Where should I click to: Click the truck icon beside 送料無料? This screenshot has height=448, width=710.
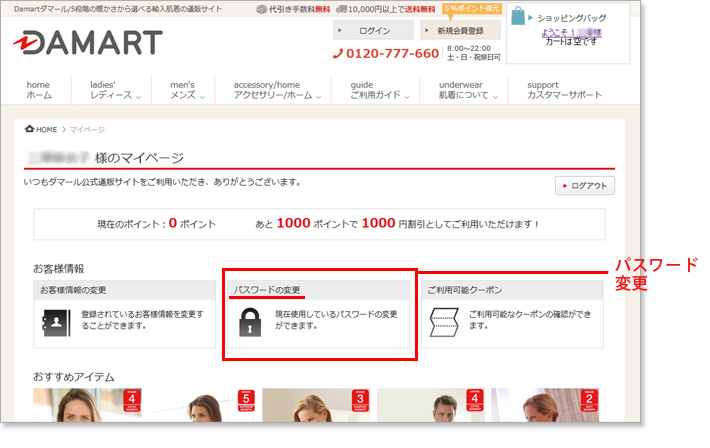341,9
